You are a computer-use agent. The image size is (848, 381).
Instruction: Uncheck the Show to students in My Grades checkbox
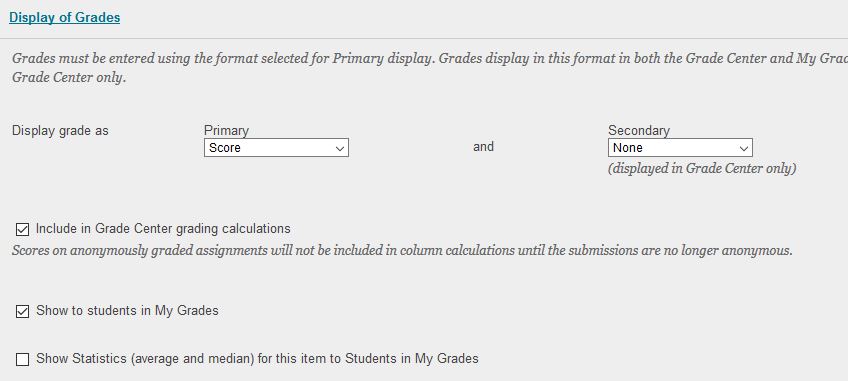point(22,312)
